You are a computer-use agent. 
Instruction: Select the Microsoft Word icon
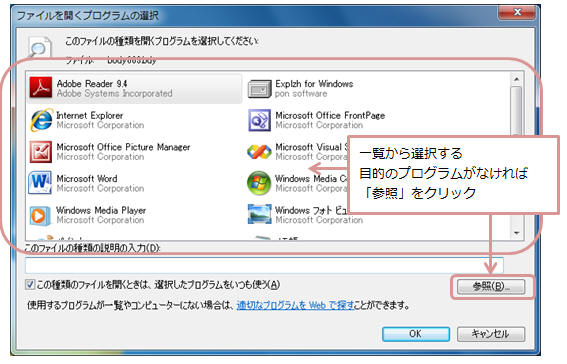coord(40,183)
